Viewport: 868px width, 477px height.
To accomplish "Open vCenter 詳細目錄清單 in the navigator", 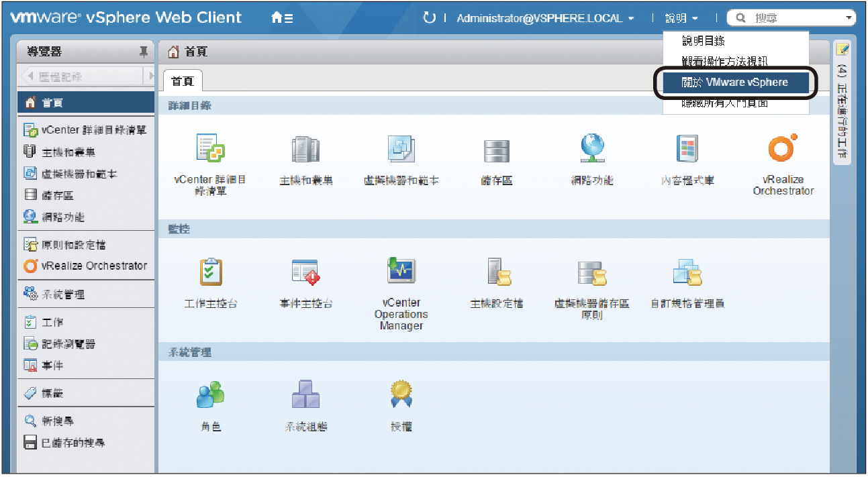I will tap(87, 130).
